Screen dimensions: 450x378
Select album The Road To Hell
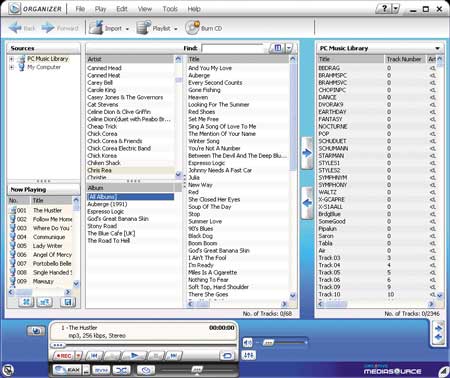tap(109, 241)
